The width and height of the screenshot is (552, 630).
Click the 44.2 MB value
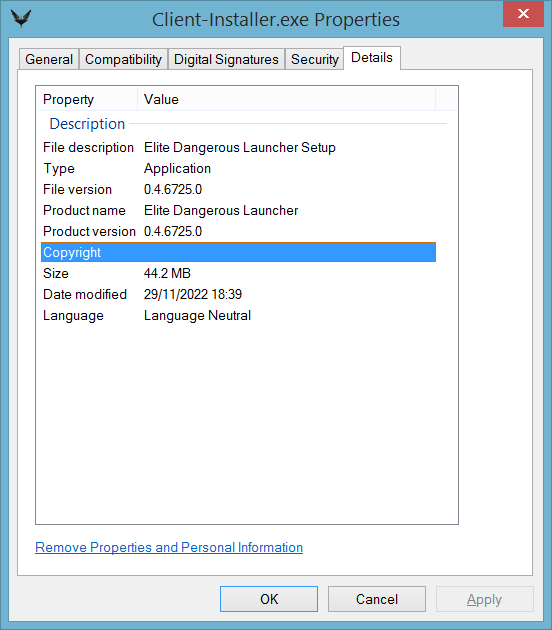[167, 273]
